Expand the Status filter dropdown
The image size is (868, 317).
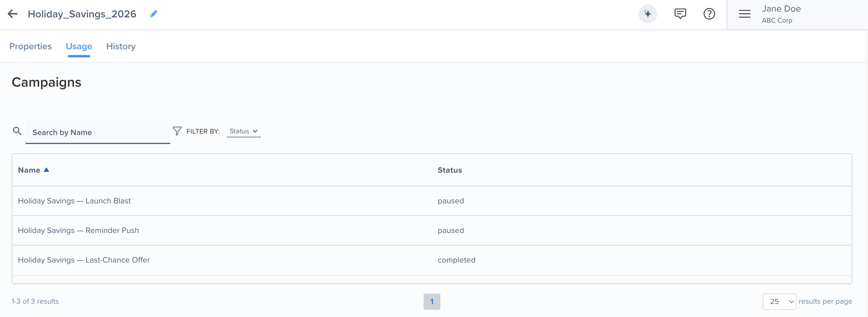coord(243,131)
